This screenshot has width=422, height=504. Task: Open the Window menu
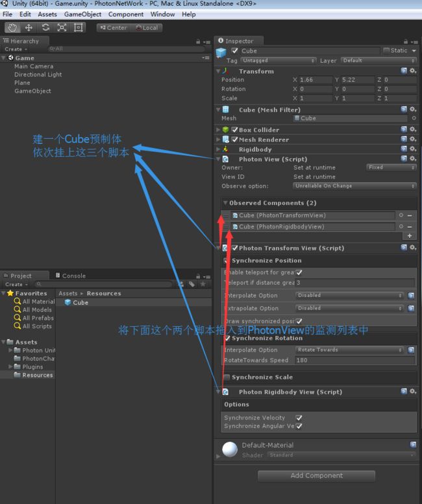tap(162, 14)
